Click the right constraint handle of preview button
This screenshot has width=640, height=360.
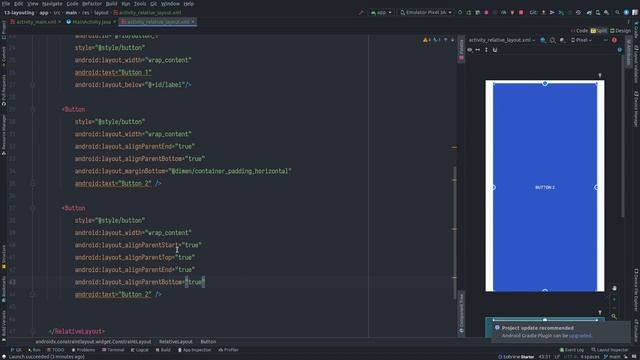pyautogui.click(x=596, y=187)
